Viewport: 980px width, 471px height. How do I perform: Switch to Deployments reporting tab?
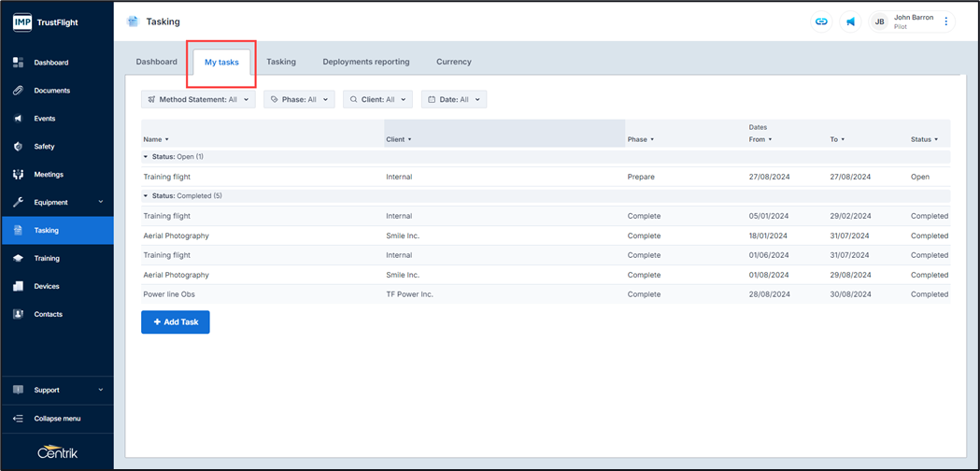point(365,62)
